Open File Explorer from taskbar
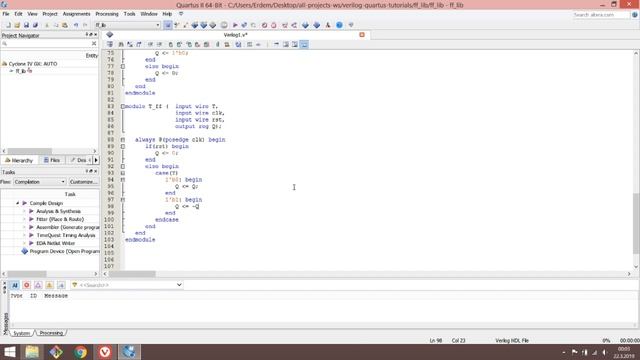Viewport: 640px width, 360px height. [x=32, y=352]
